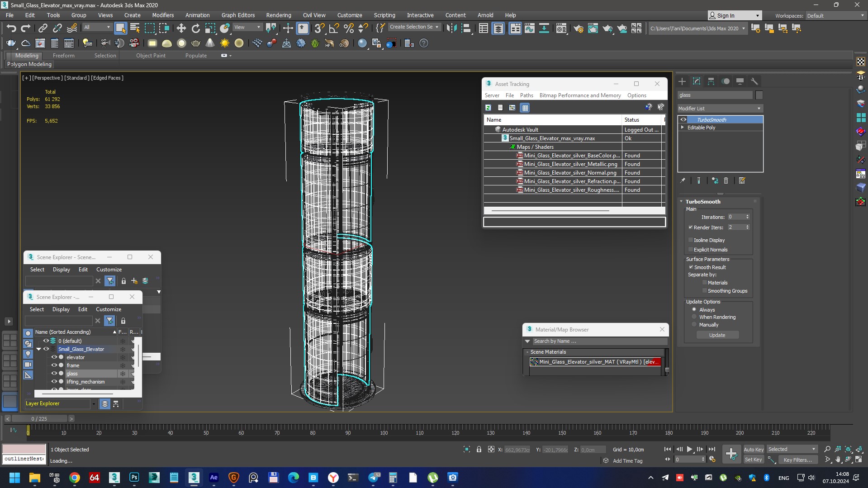Click the Set Key button

point(753,460)
